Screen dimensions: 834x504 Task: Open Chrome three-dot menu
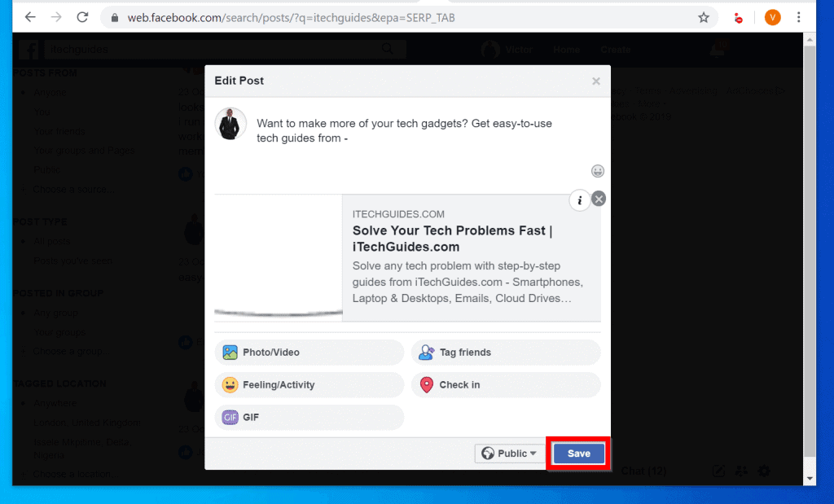click(798, 18)
